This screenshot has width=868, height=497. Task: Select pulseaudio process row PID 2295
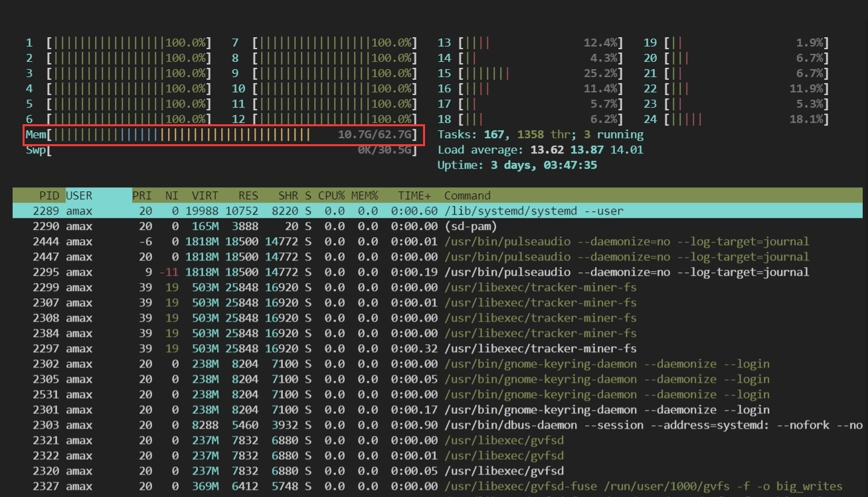pos(438,272)
